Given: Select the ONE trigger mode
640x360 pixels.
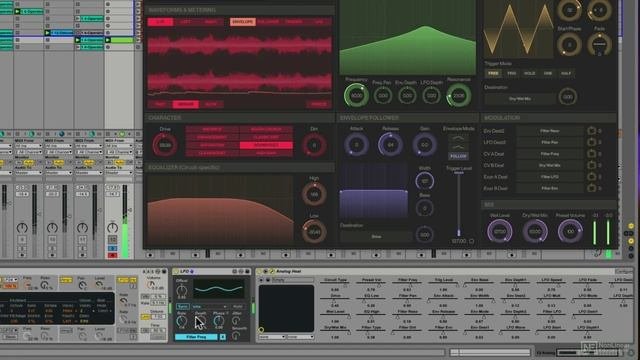Looking at the screenshot, I should point(548,73).
